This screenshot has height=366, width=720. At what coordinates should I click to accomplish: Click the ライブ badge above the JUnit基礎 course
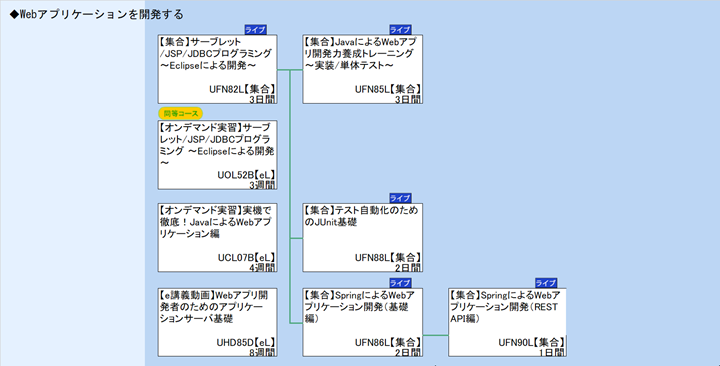[400, 198]
